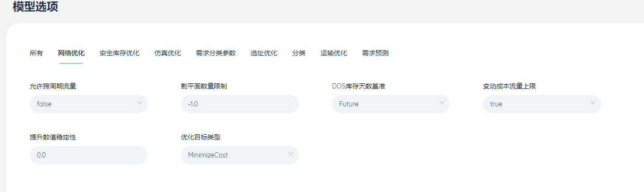Click the chevron arrow in the Future select
The image size is (644, 192).
pyautogui.click(x=442, y=103)
